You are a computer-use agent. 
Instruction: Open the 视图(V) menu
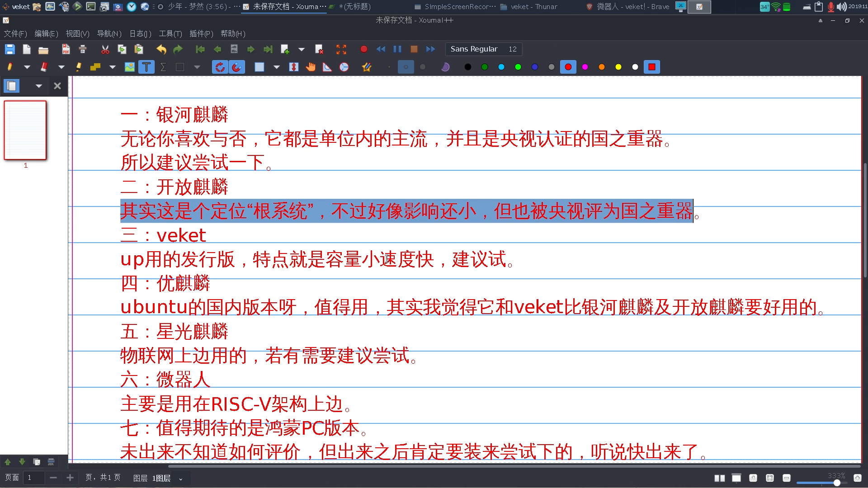pos(78,34)
